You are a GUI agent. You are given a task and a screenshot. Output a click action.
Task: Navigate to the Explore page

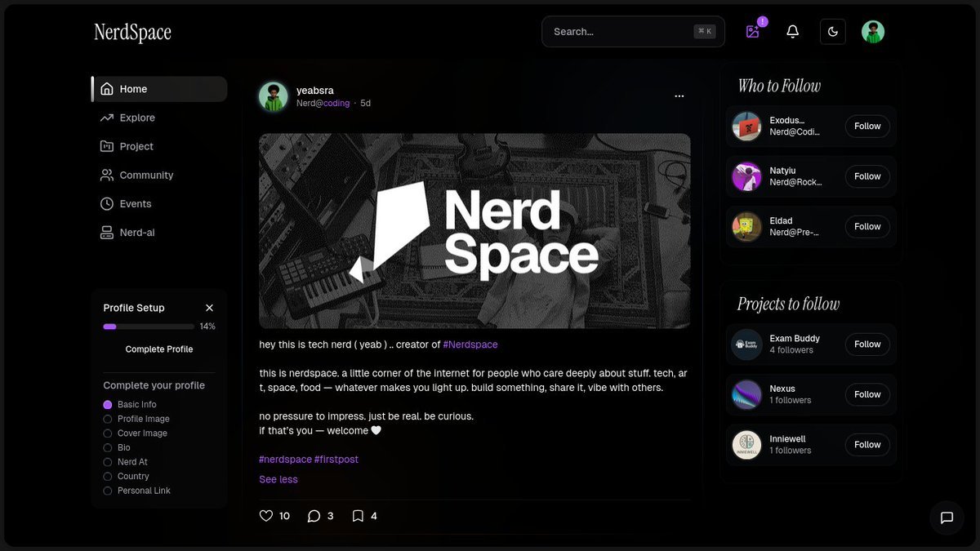[x=136, y=118]
